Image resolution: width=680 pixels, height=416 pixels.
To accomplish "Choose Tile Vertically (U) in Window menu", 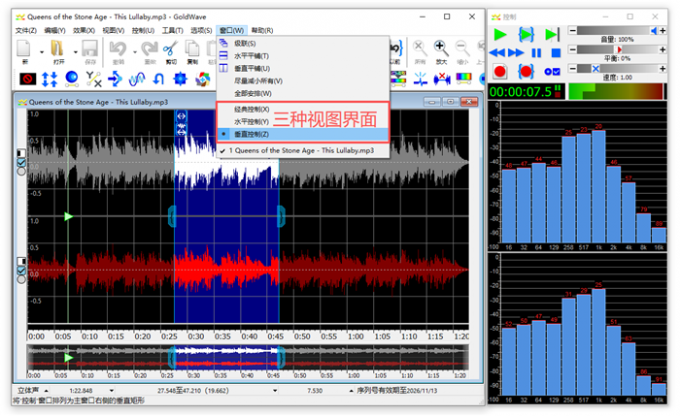I will click(303, 69).
